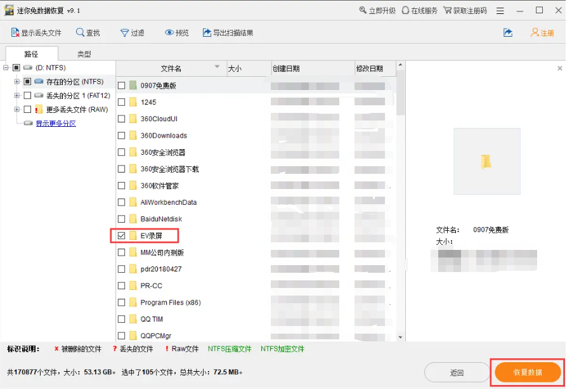The height and width of the screenshot is (392, 579).
Task: Open the 过滤 filter tool
Action: (125, 33)
